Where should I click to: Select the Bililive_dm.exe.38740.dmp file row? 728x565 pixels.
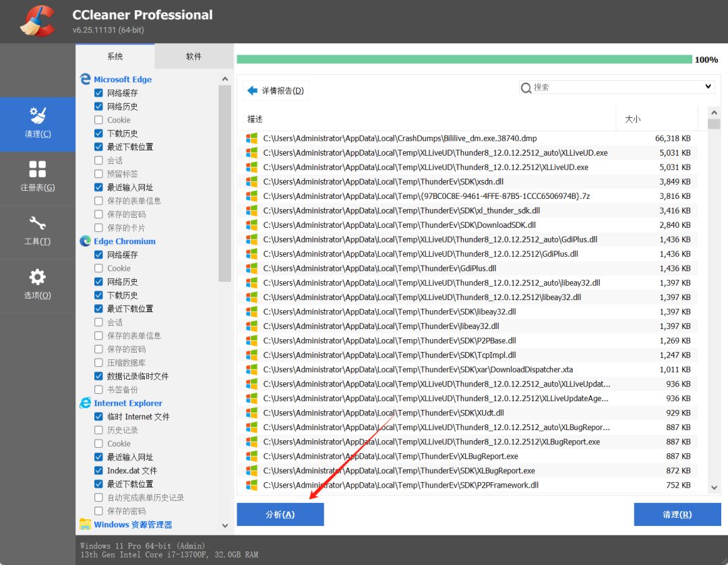(x=469, y=138)
